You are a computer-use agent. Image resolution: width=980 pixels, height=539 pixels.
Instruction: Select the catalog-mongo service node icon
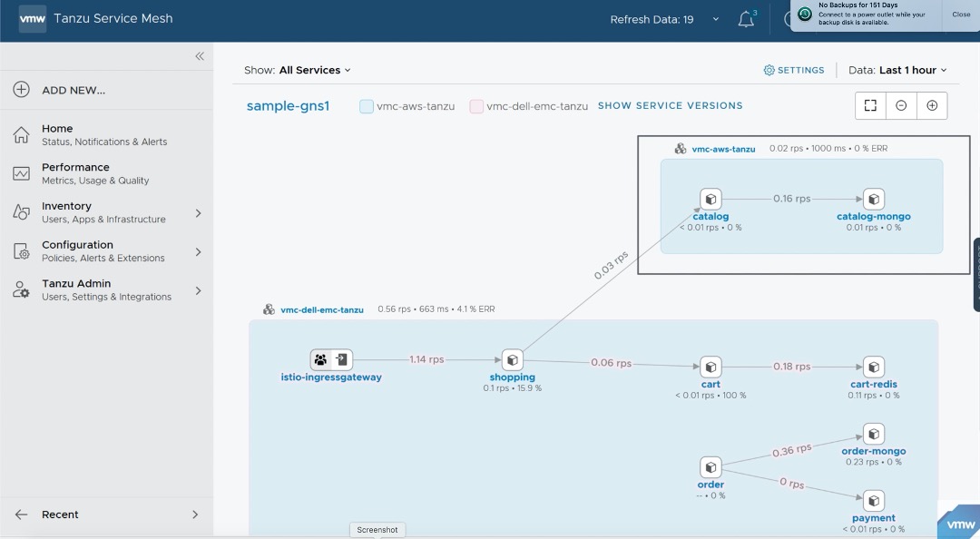874,200
